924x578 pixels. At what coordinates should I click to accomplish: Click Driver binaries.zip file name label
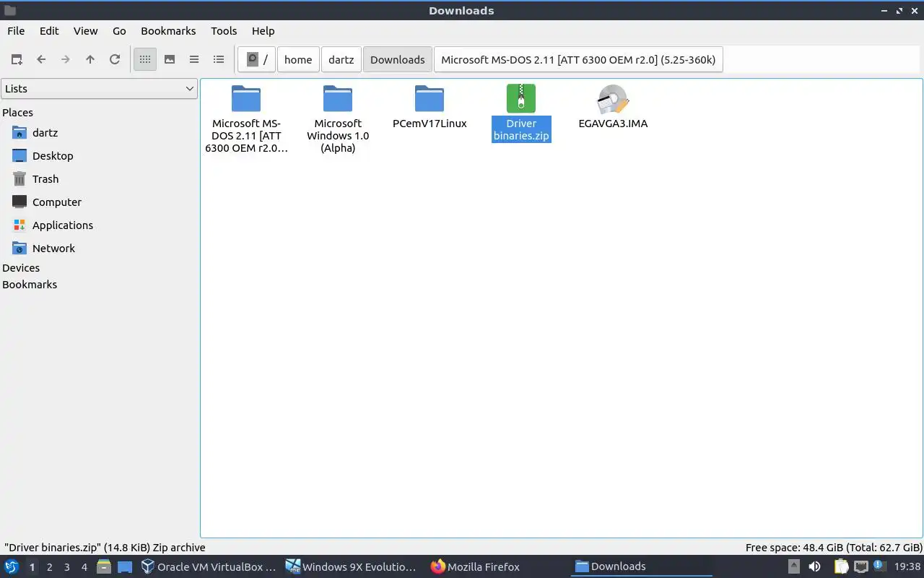coord(521,129)
